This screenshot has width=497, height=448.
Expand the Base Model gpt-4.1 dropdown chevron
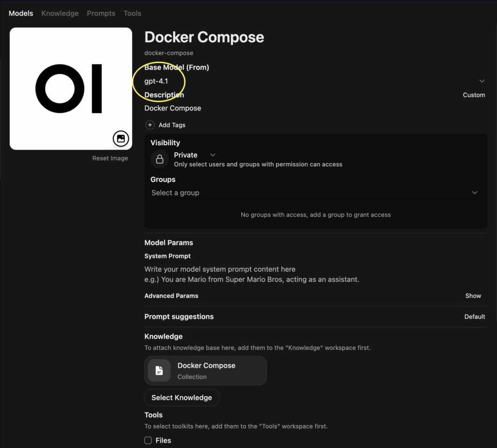point(482,81)
